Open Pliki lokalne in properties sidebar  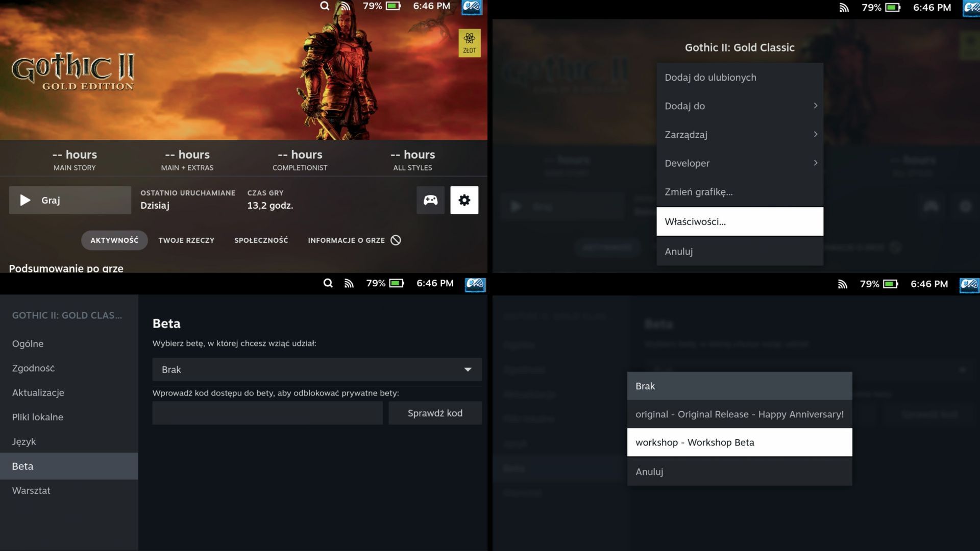click(38, 417)
